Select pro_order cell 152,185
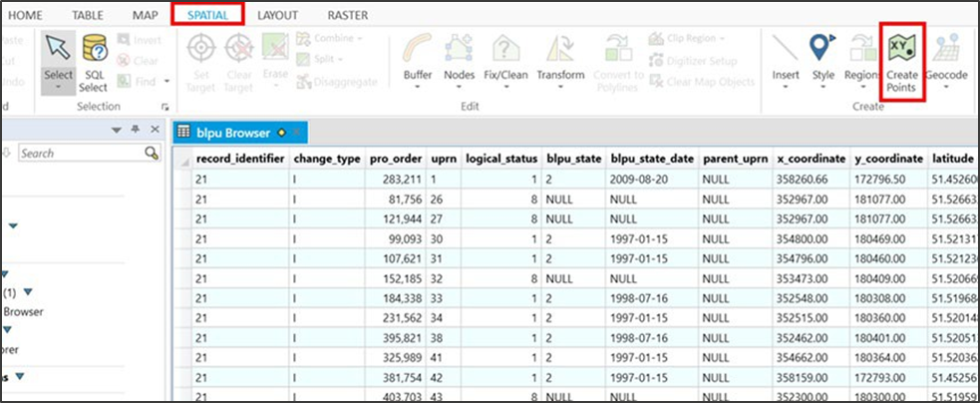The width and height of the screenshot is (980, 403). click(x=395, y=278)
